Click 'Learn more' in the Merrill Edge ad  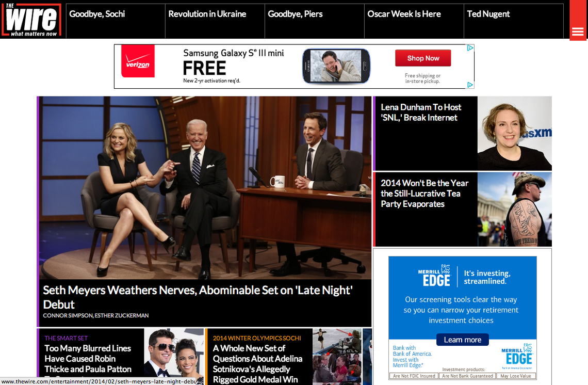pyautogui.click(x=462, y=340)
